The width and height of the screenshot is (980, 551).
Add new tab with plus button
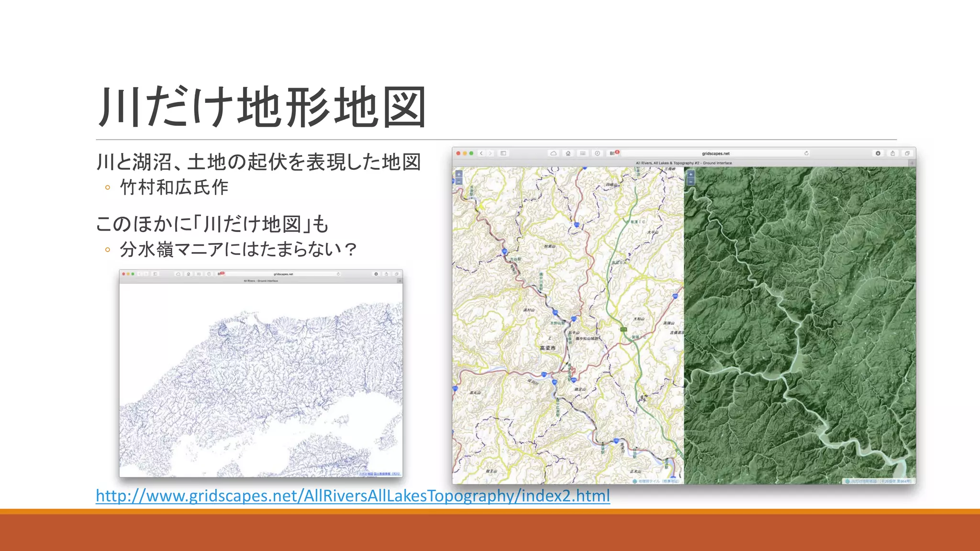tap(912, 163)
